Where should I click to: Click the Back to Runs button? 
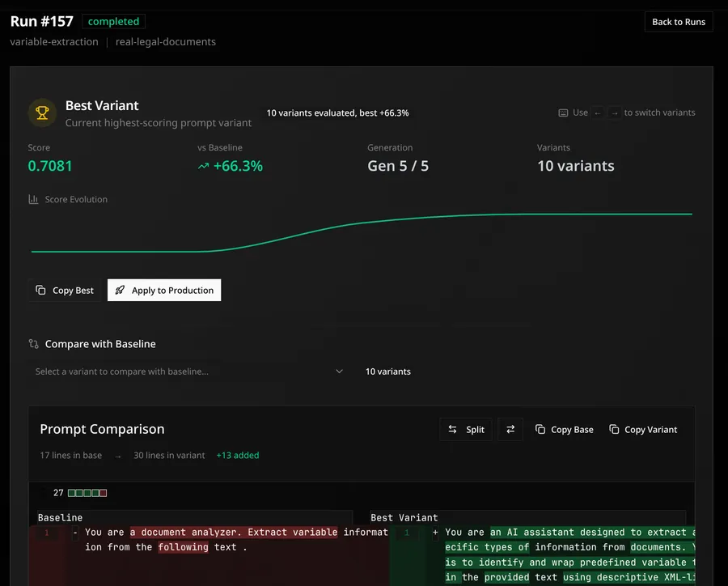point(678,22)
